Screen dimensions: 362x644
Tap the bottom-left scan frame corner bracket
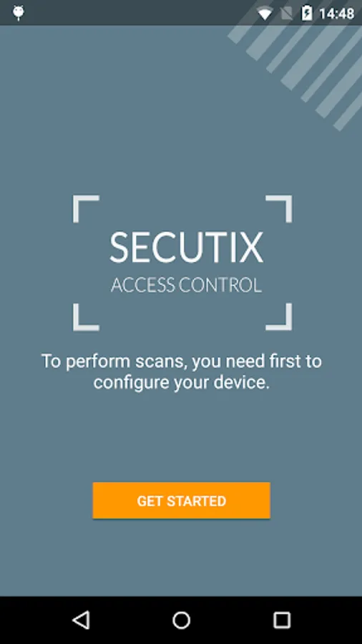pyautogui.click(x=86, y=317)
